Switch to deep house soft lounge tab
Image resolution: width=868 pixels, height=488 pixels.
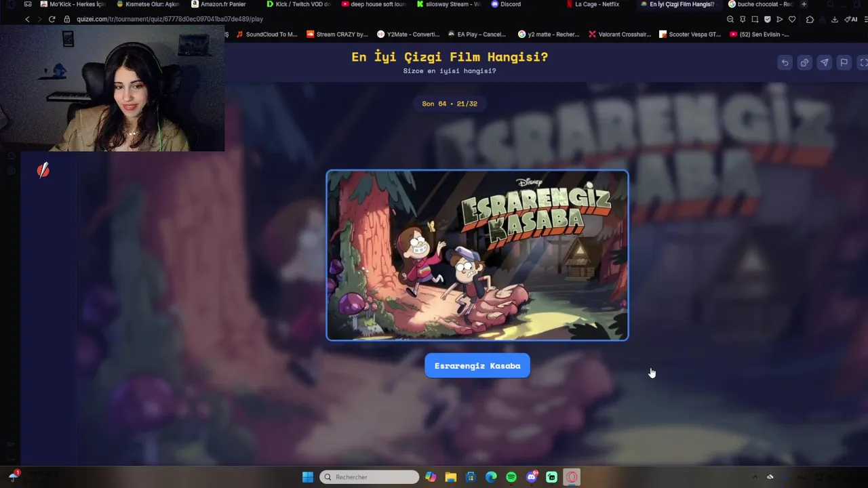click(374, 4)
